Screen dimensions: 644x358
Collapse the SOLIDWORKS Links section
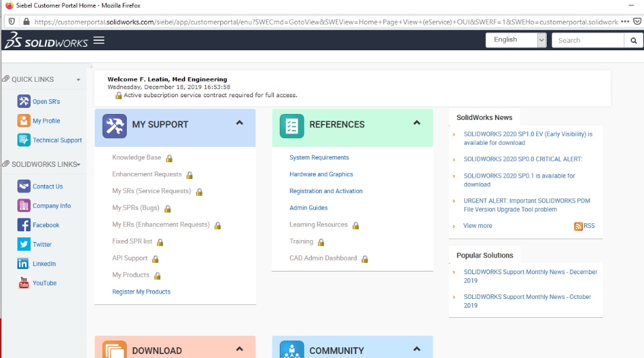click(x=78, y=164)
